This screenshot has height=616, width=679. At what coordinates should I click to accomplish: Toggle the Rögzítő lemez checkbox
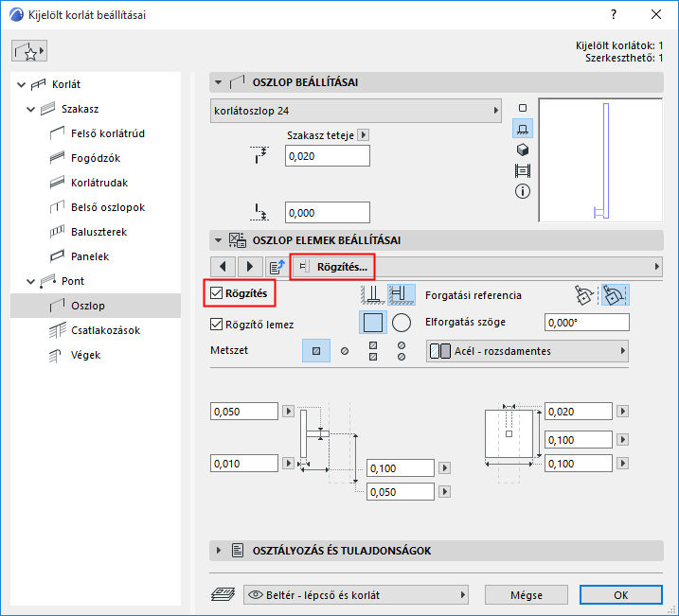tap(216, 324)
